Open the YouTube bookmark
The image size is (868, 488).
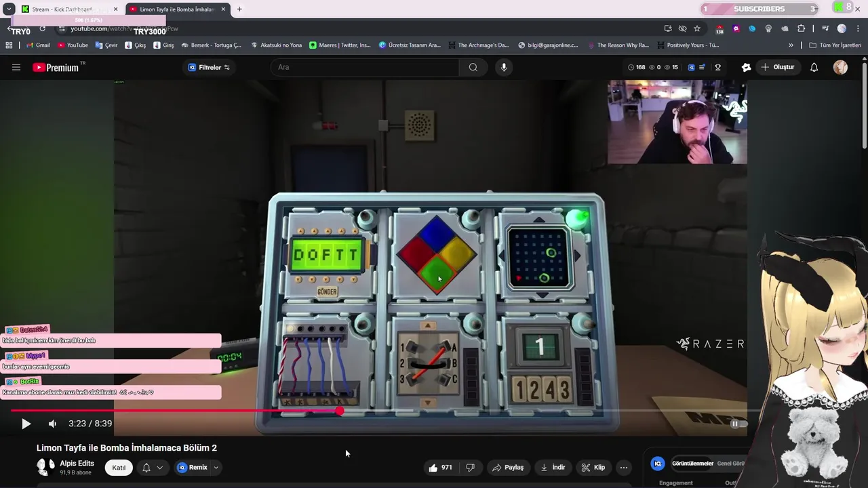[73, 45]
